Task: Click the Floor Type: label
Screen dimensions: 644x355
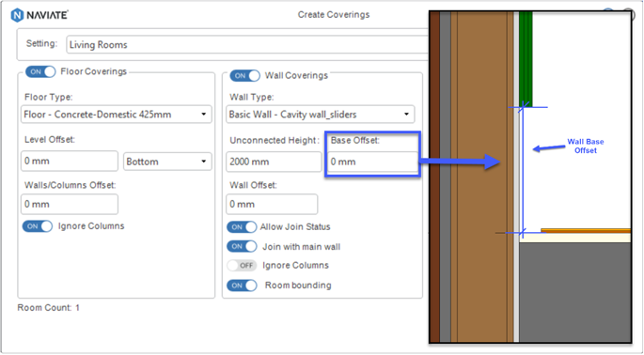Action: 49,98
